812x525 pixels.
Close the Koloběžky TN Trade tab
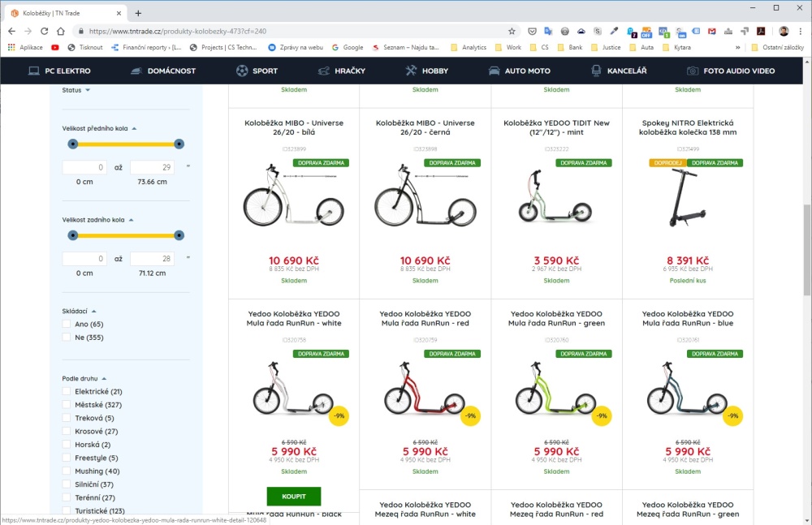click(x=119, y=14)
